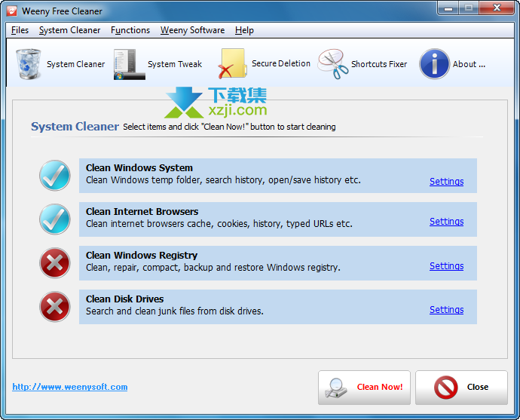Click the About info icon
The image size is (520, 420).
click(434, 63)
